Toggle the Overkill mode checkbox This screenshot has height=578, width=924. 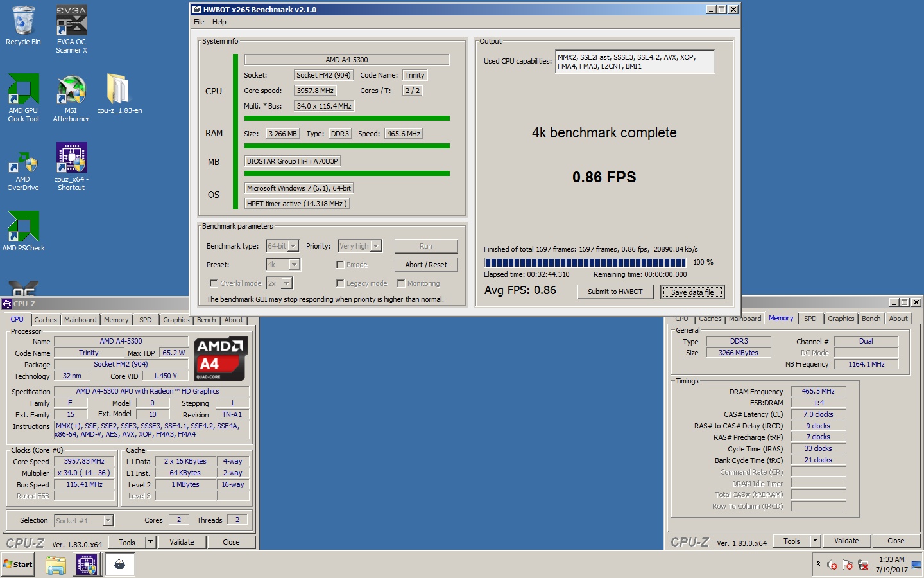[x=214, y=283]
